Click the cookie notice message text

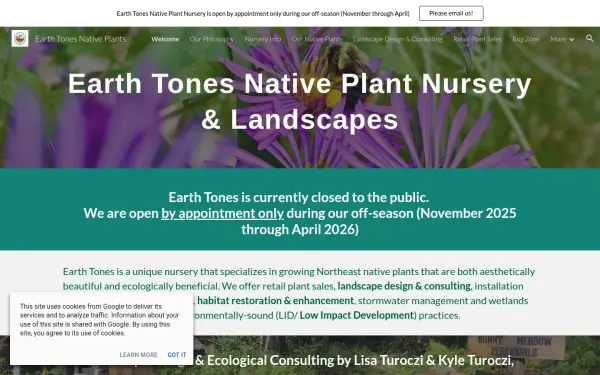pyautogui.click(x=99, y=320)
